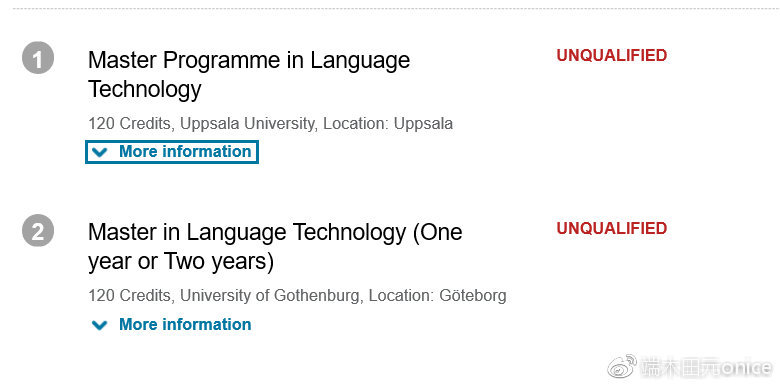The width and height of the screenshot is (780, 387).
Task: Click the "year or Two years)" title line
Action: click(181, 262)
